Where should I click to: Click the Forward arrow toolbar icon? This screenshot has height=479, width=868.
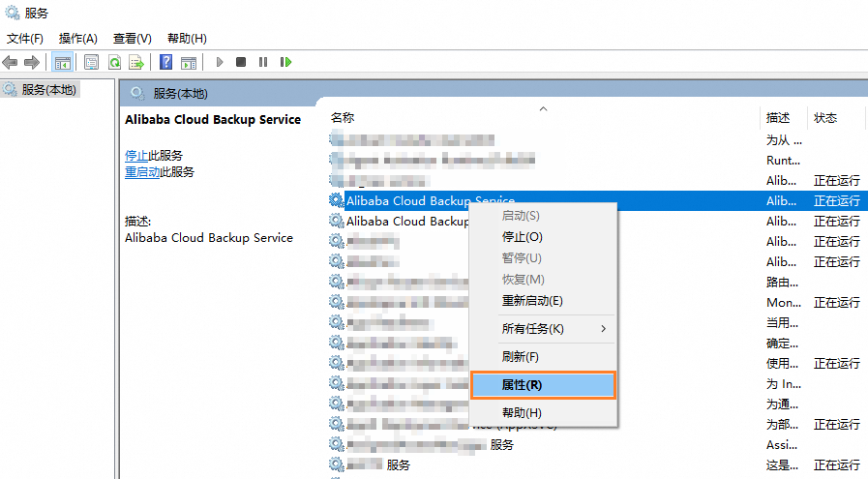[x=32, y=62]
